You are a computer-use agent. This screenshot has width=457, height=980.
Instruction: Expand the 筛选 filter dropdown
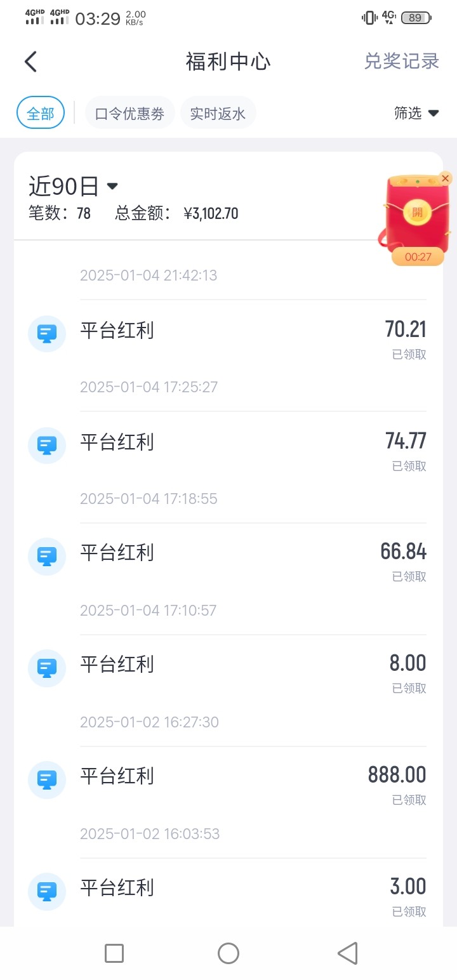[416, 113]
